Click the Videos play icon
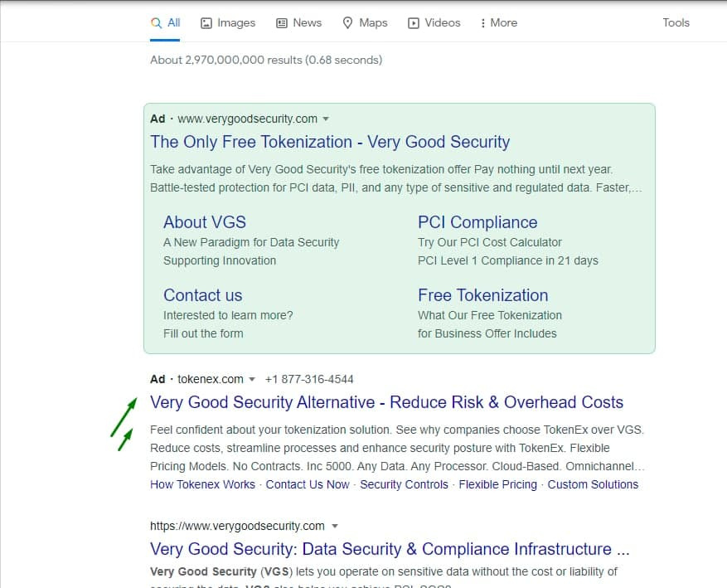 click(x=412, y=22)
